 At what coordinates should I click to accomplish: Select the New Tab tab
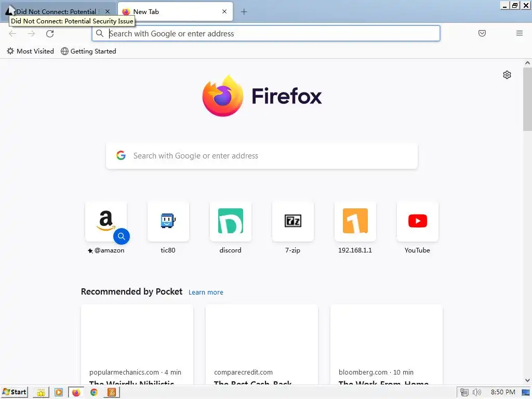pyautogui.click(x=175, y=11)
